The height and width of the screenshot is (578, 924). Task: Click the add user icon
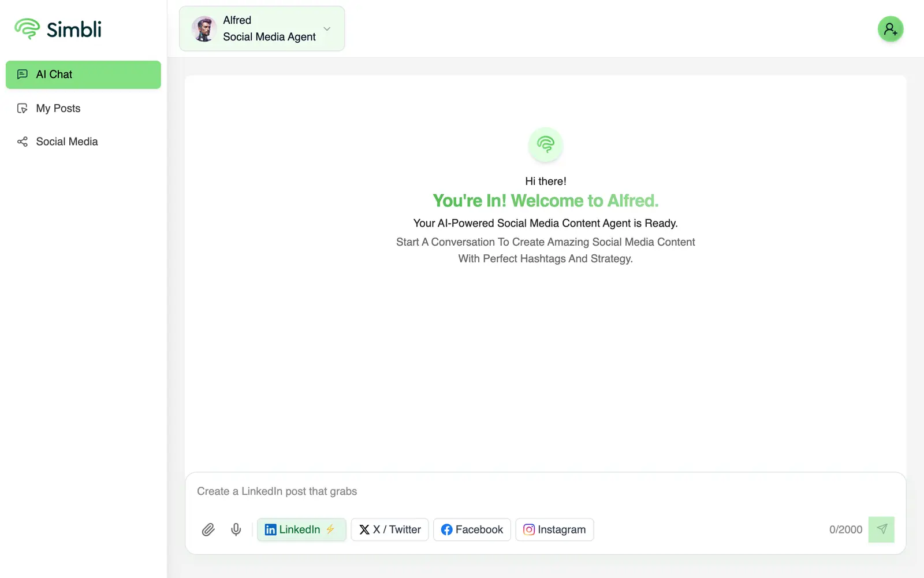pos(891,29)
